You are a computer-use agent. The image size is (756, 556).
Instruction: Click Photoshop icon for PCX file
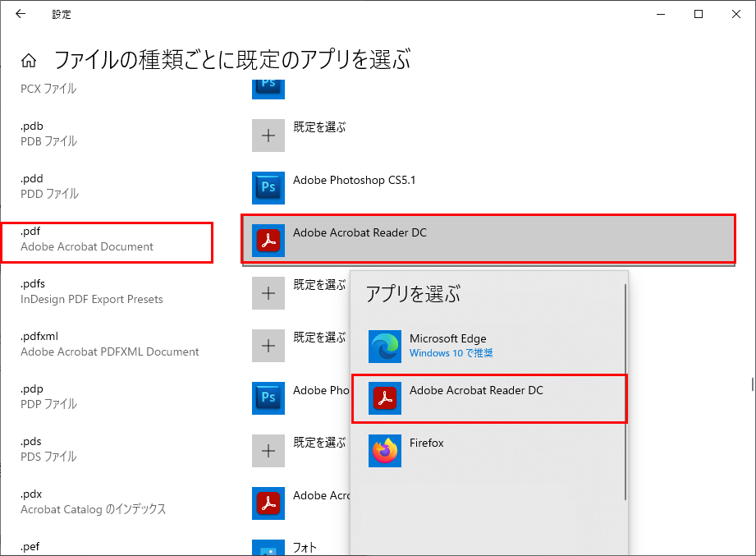tap(268, 90)
